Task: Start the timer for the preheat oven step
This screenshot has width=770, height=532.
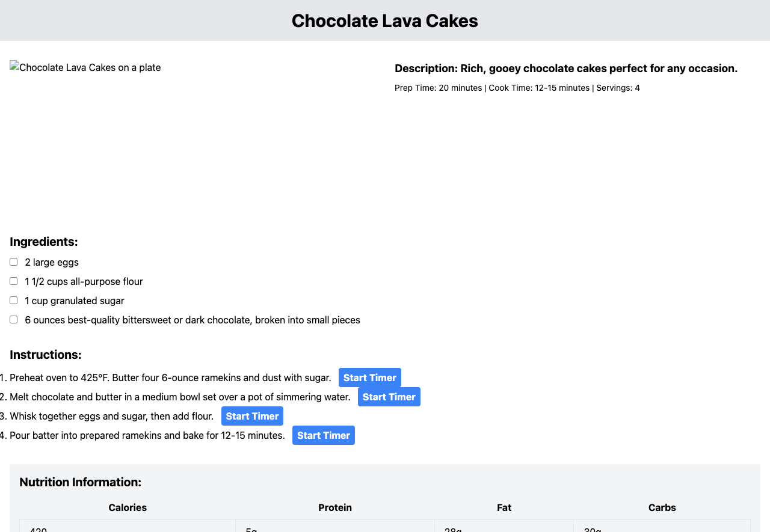Action: (369, 378)
